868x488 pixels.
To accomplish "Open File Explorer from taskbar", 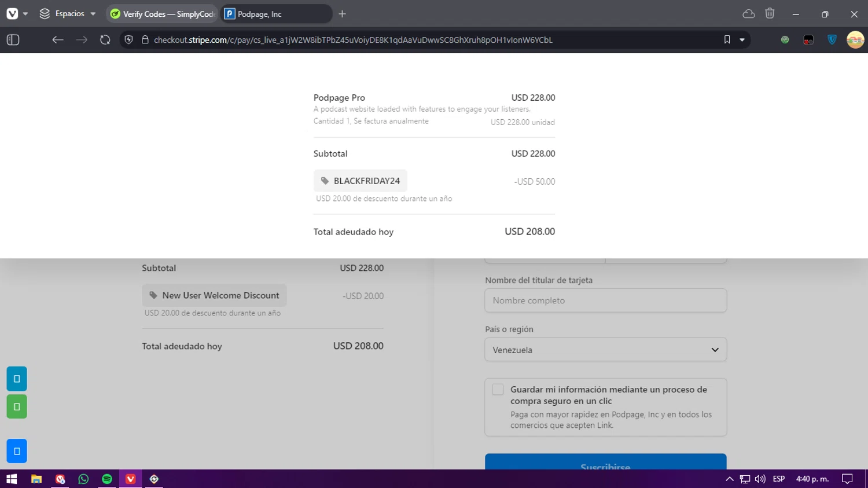I will tap(36, 479).
